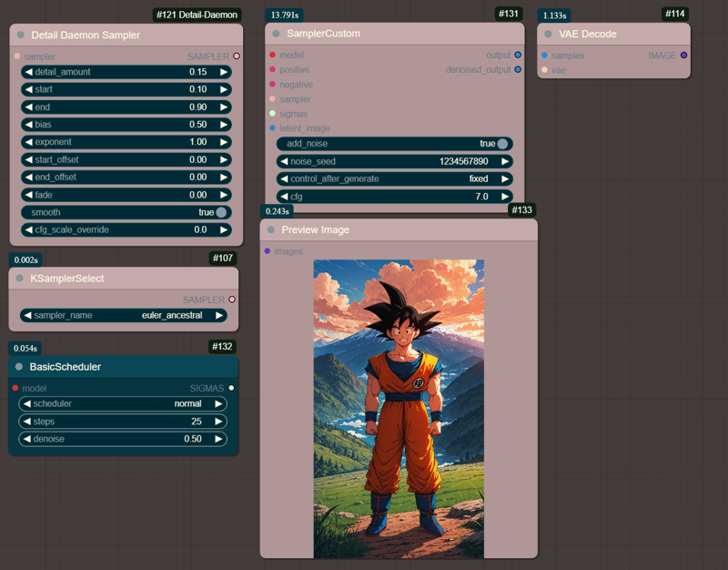Click the noise_seed value 1234567890

[x=463, y=161]
